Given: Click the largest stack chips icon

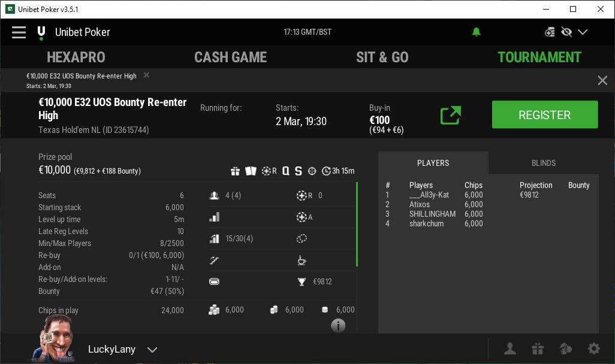Looking at the screenshot, I should point(214,310).
